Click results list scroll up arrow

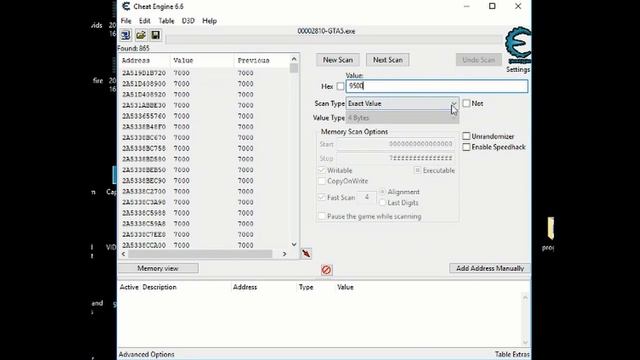[294, 59]
